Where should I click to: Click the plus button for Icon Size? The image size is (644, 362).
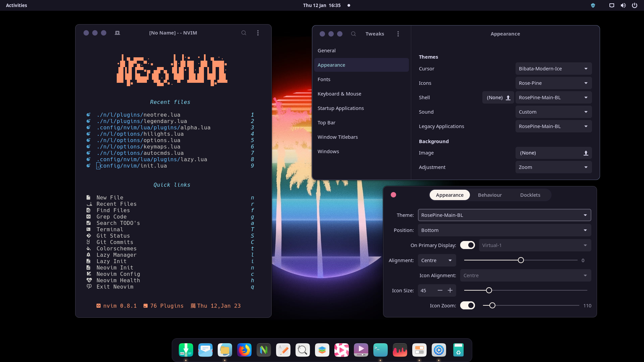coord(450,291)
